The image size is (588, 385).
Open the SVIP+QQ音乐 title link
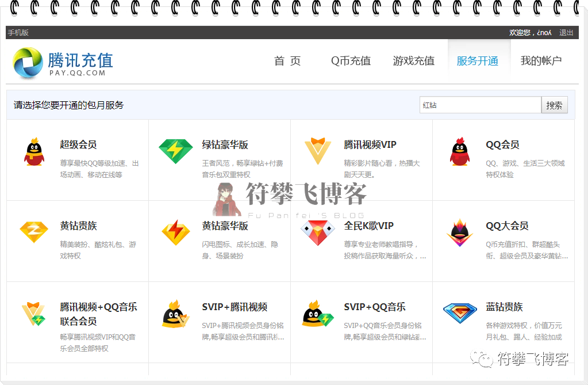click(x=375, y=307)
